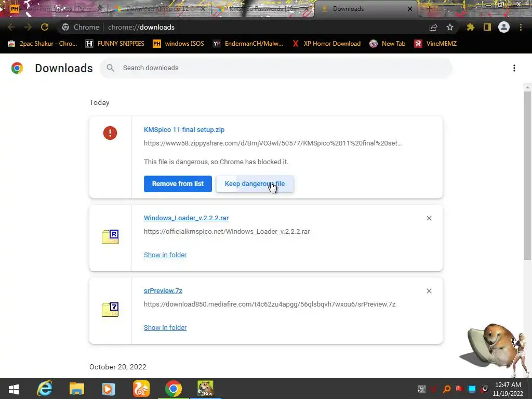Click the October 20, 2022 date heading

click(118, 367)
